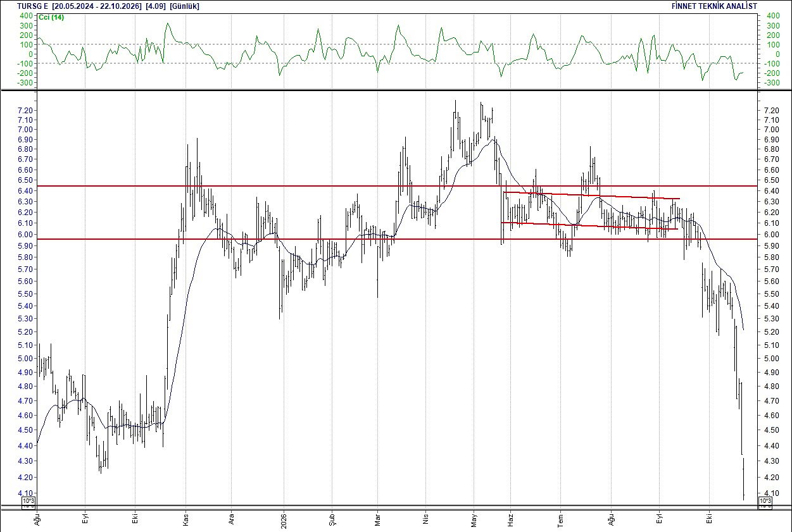Select the short lower red channel trendline
This screenshot has width=792, height=532.
pos(589,226)
